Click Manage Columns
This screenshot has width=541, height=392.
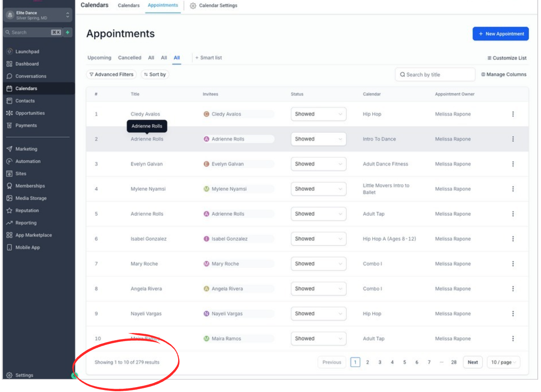503,75
